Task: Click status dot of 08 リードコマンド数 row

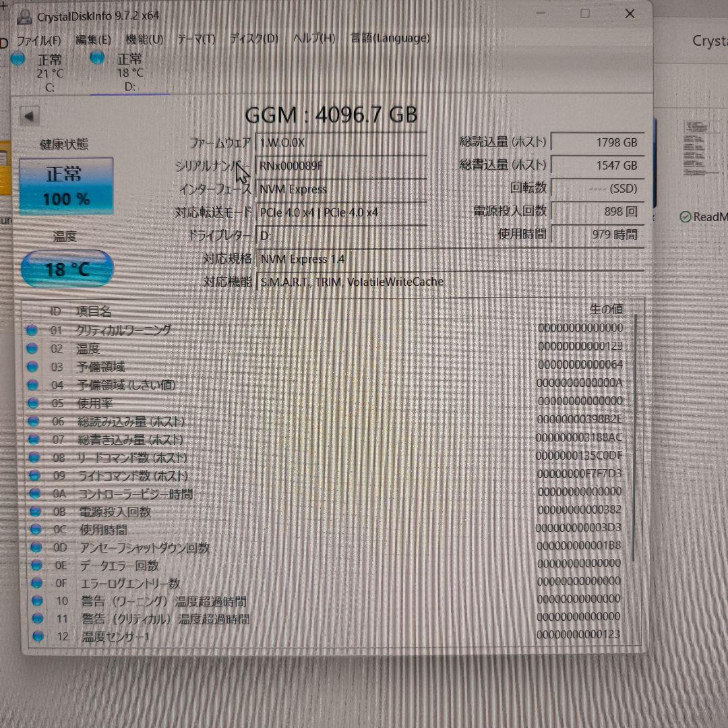Action: click(x=34, y=457)
